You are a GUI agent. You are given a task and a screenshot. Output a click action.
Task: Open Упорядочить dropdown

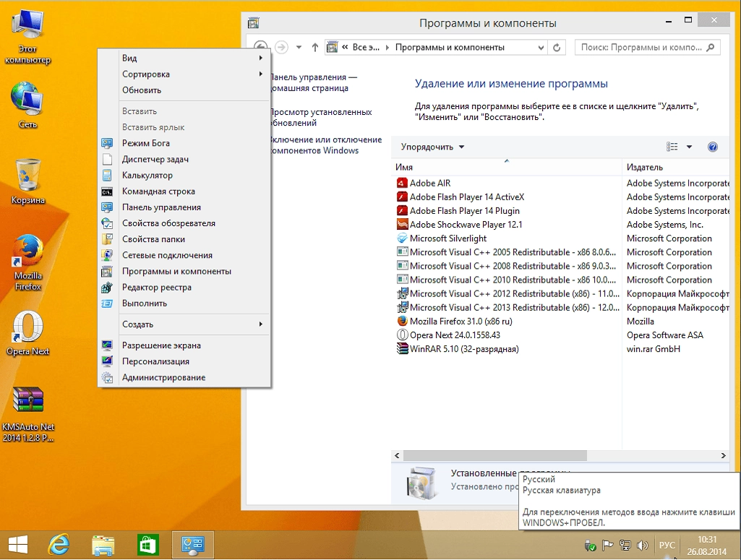[x=432, y=147]
